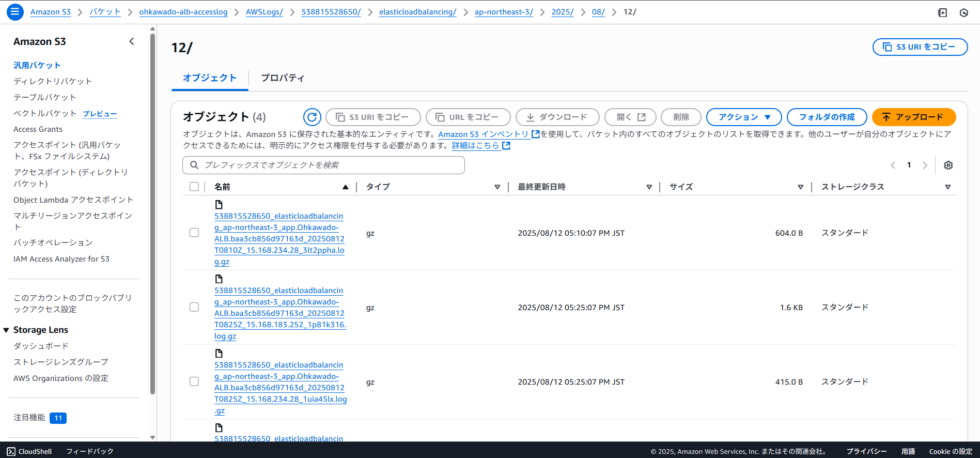Screen dimensions: 980x458
Task: Open Access Grants in sidebar
Action: [x=38, y=129]
